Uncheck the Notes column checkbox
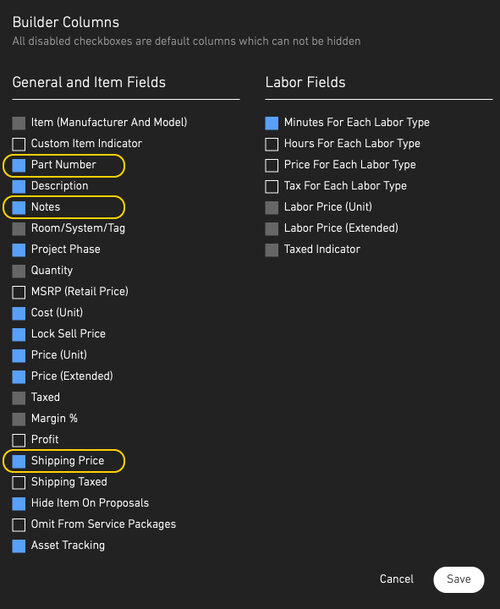The image size is (500, 609). click(x=19, y=208)
